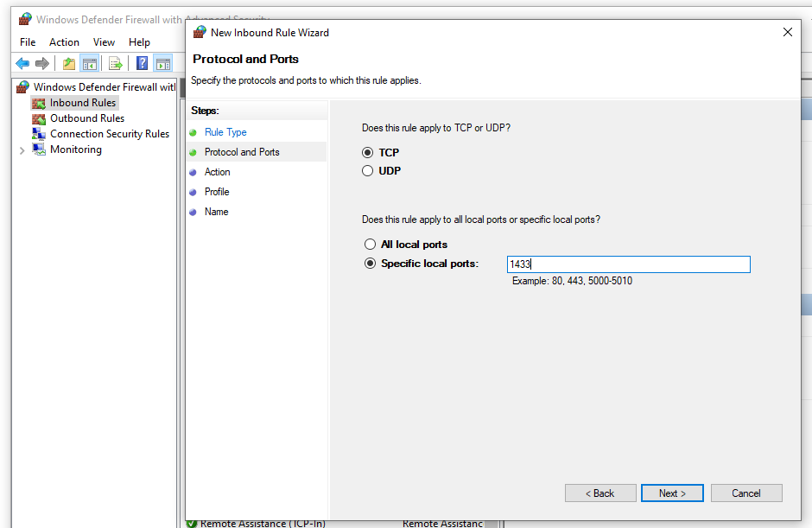This screenshot has width=812, height=528.
Task: Toggle the Show/Hide Console Tree icon
Action: click(x=90, y=64)
